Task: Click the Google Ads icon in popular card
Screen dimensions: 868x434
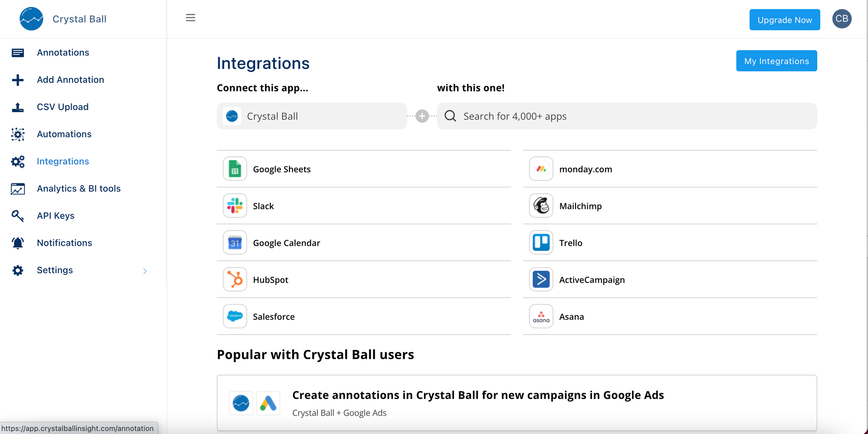Action: point(268,403)
